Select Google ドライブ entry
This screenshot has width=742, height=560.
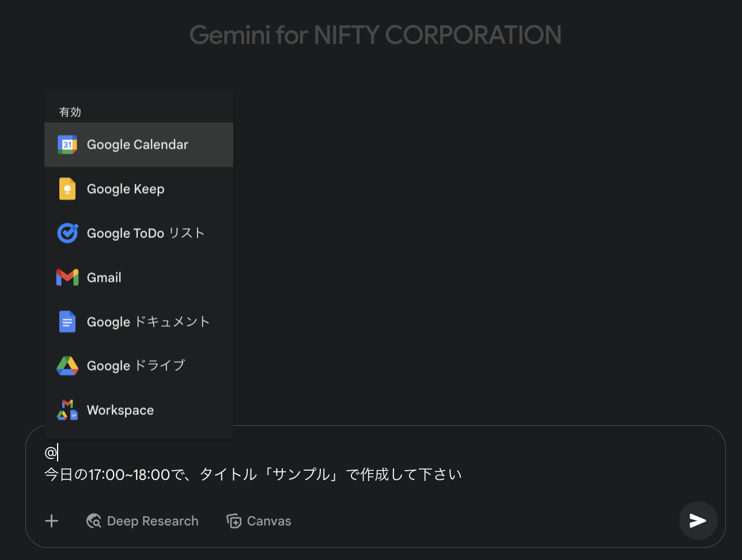[x=139, y=366]
